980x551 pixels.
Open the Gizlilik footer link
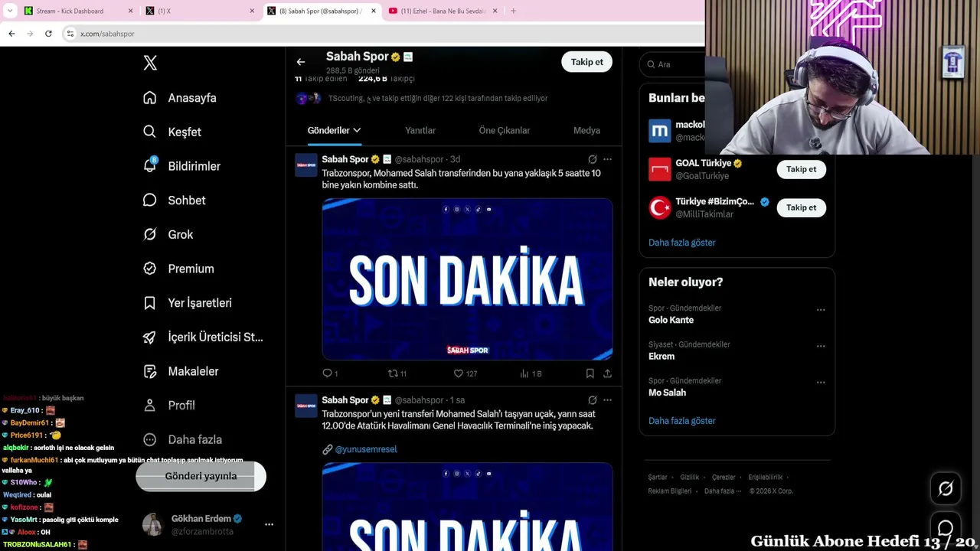(x=690, y=478)
